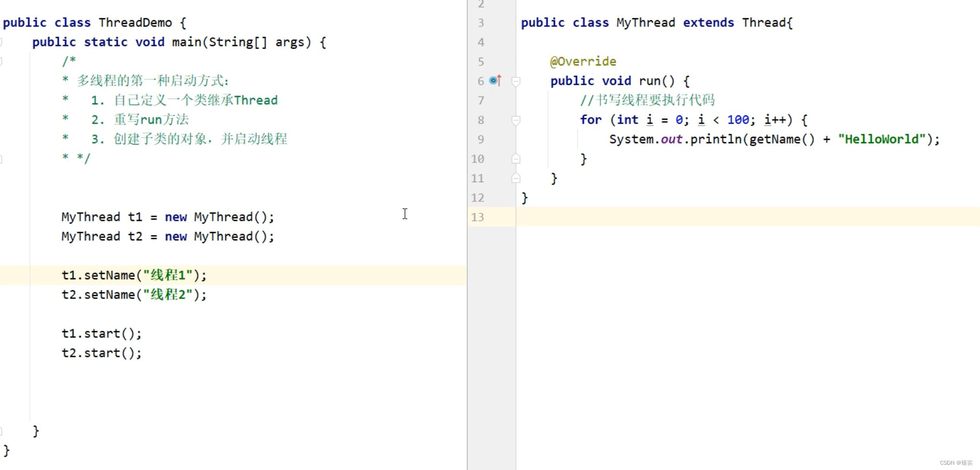
Task: Click the comment 多线程的第一种启动方式
Action: tap(153, 81)
